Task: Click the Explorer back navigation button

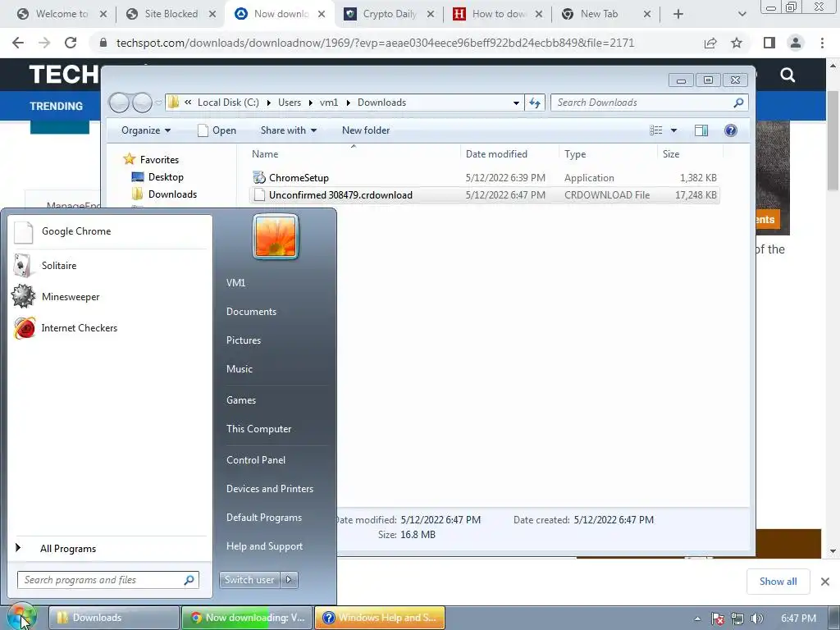Action: [x=119, y=103]
